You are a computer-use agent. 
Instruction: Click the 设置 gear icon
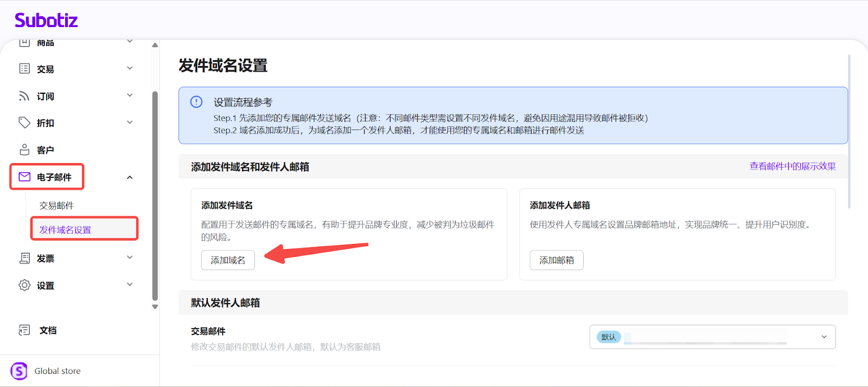[24, 285]
